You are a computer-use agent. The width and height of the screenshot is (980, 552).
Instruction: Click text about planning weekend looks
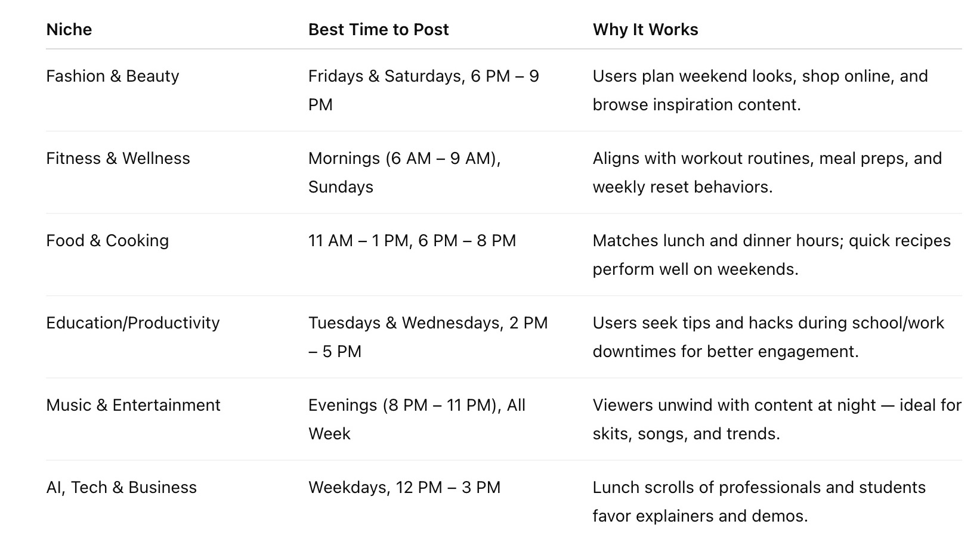(x=760, y=90)
